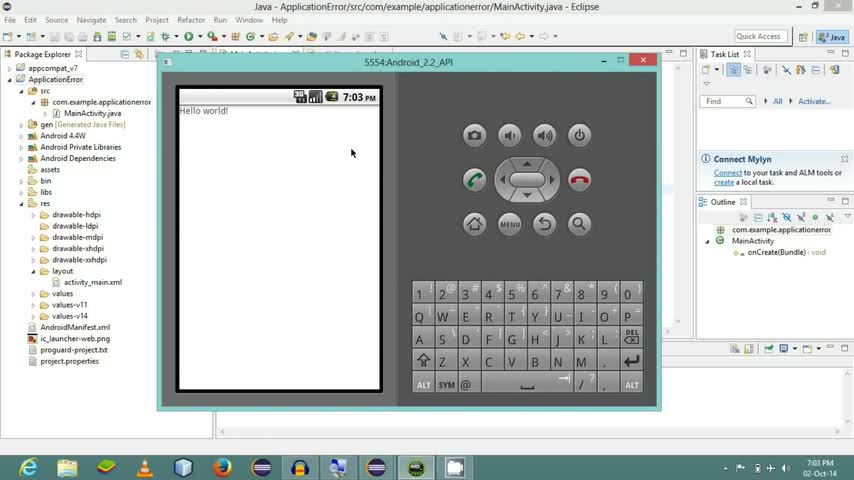Click the Save icon in Eclipse toolbar
Screen dimensions: 854x480
tap(54, 37)
